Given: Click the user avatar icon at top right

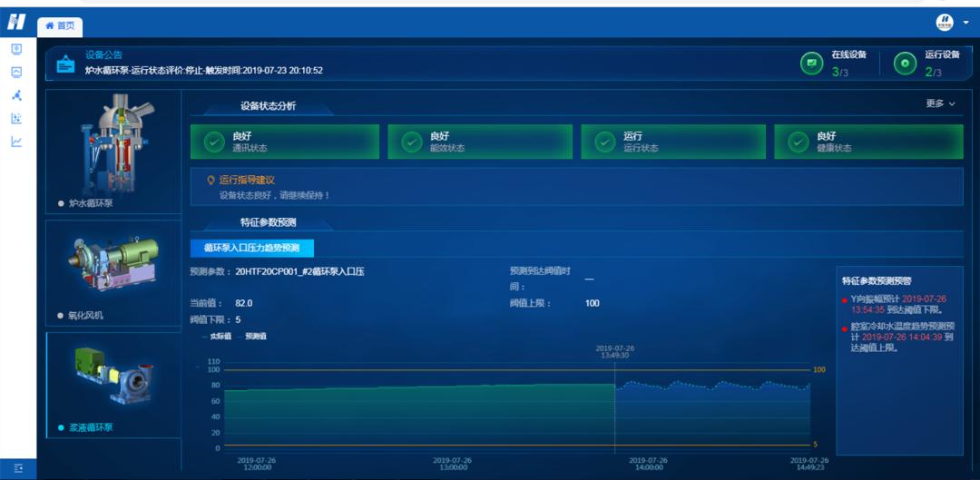Looking at the screenshot, I should 945,23.
